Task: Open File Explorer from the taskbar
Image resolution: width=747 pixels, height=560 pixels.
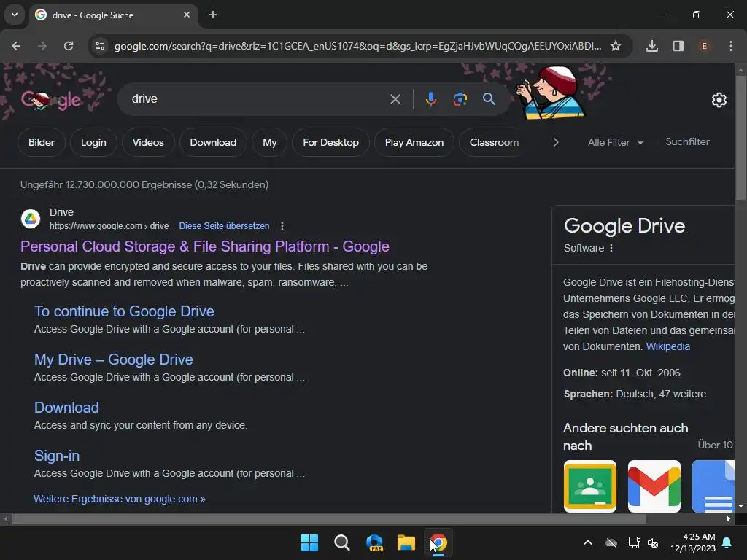Action: click(406, 542)
